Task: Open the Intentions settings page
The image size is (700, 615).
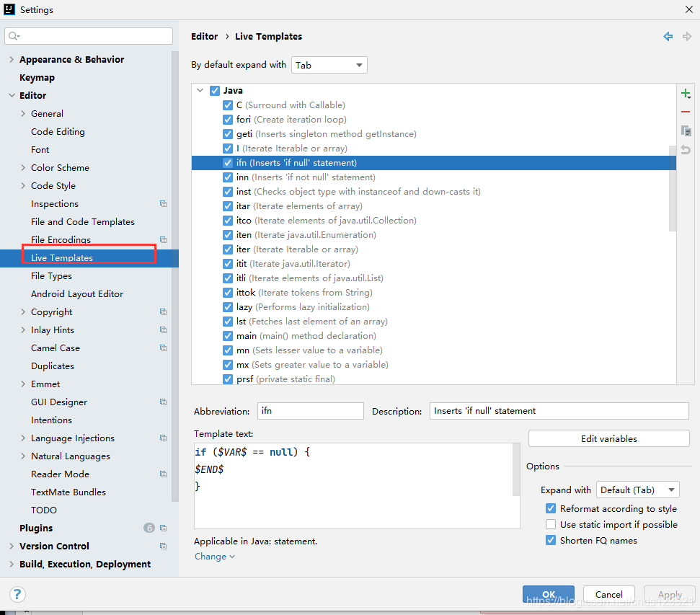Action: (51, 420)
